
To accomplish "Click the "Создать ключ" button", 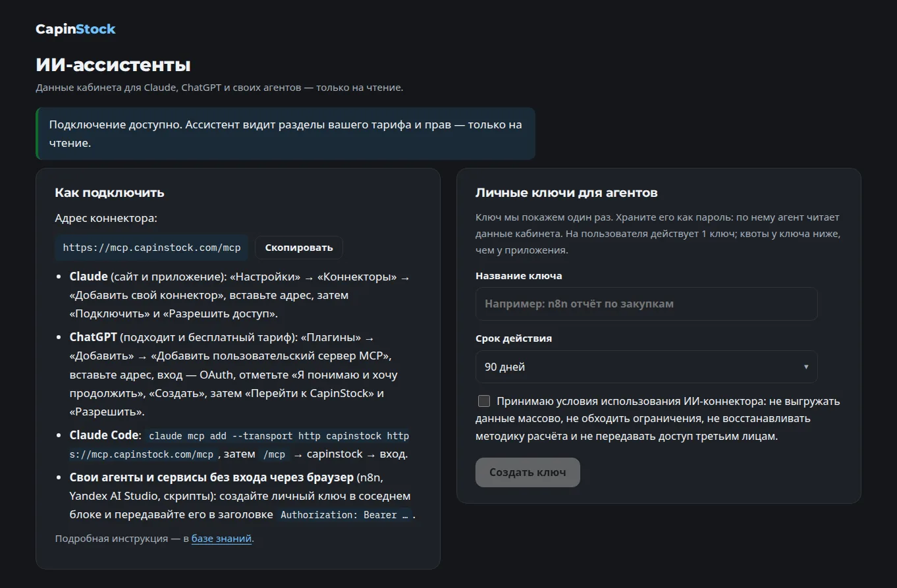I will coord(528,472).
